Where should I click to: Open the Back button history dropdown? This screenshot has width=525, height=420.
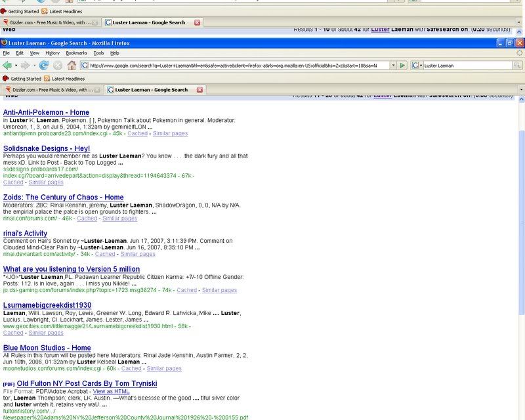pos(16,66)
